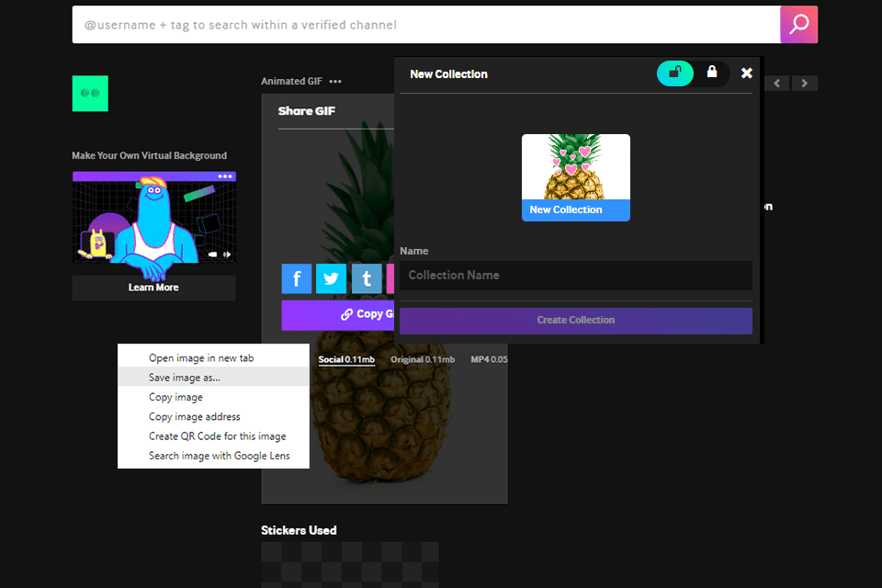882x588 pixels.
Task: Click the Stickers Used heading
Action: pos(299,531)
